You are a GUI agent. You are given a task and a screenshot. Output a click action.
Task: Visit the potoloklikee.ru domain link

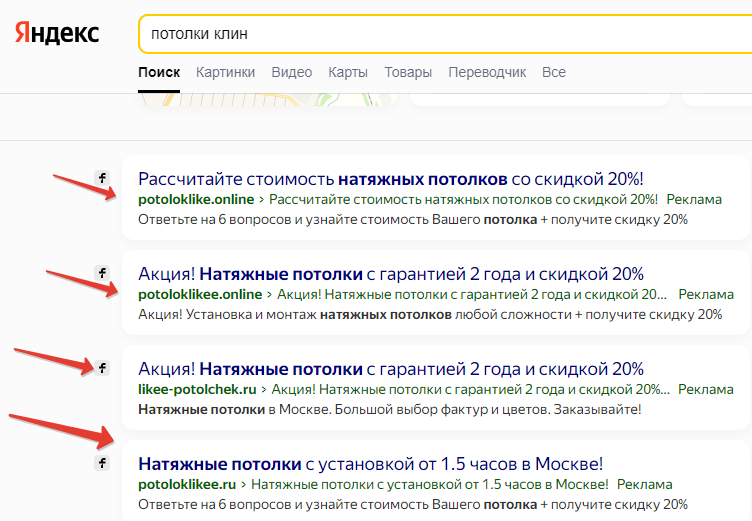pos(187,484)
